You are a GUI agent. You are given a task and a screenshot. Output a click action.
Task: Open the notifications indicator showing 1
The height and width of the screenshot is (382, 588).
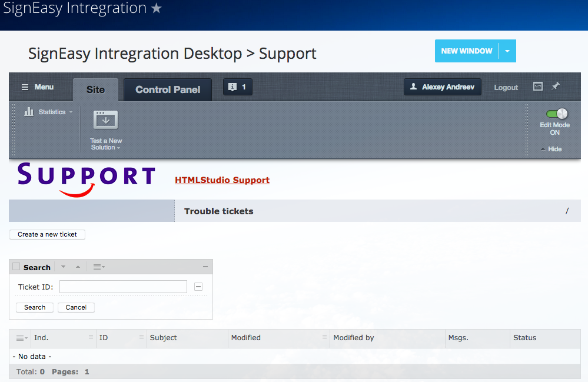pyautogui.click(x=237, y=87)
